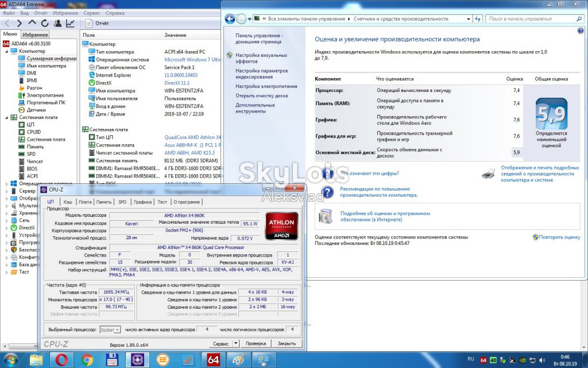Open Control Panel address bar dropdown arrow
Screen dimensions: 588x368
pyautogui.click(x=469, y=19)
